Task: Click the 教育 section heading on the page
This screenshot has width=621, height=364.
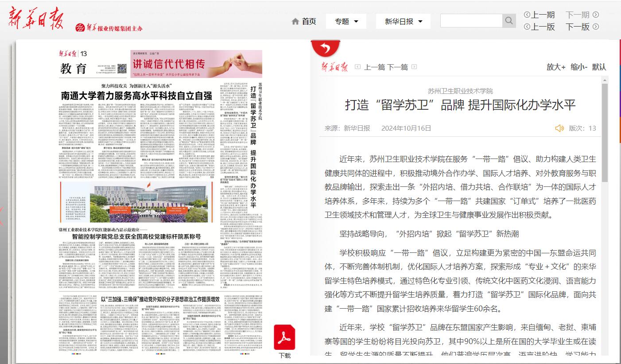Action: (74, 69)
